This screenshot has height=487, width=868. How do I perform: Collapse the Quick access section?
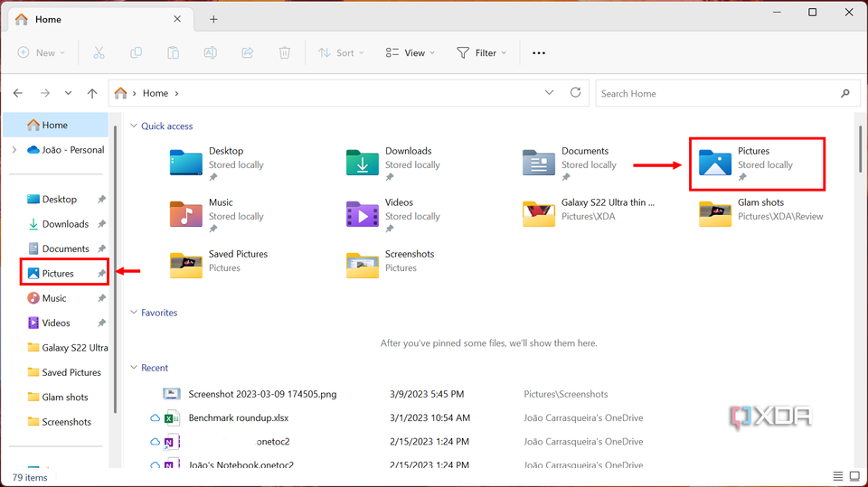(x=134, y=126)
